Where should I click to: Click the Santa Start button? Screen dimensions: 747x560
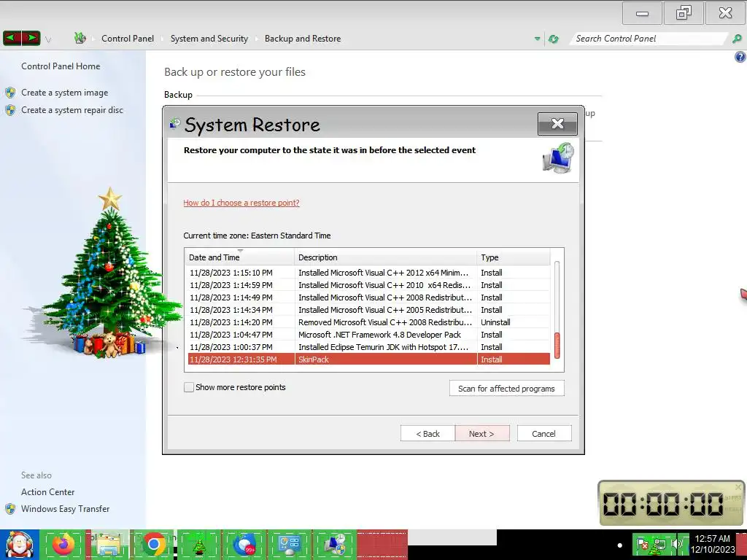[19, 545]
